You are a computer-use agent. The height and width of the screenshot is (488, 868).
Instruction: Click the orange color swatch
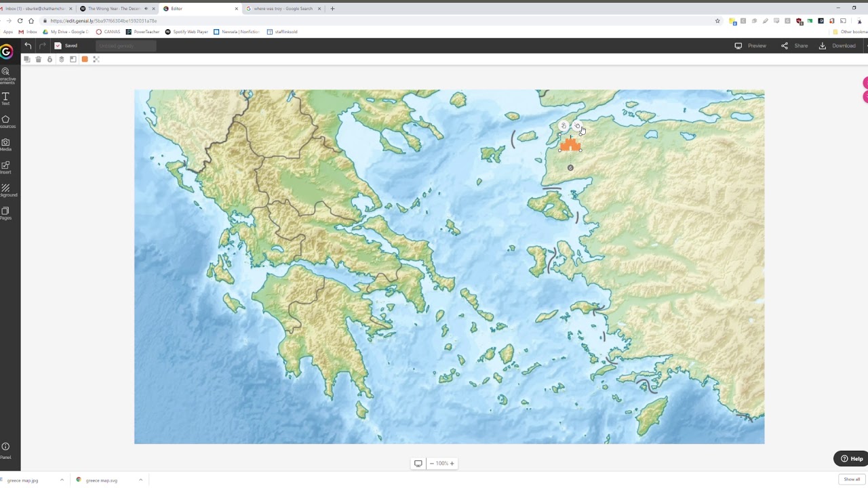coord(85,60)
